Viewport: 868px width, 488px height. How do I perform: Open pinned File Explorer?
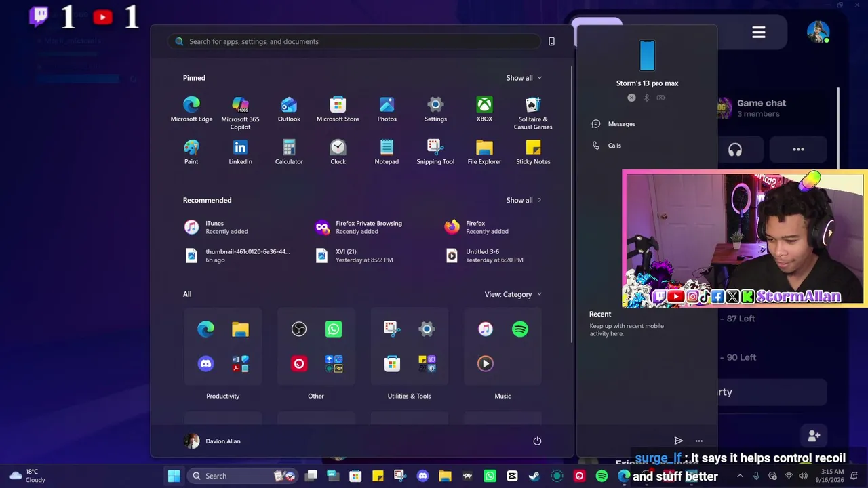[484, 152]
